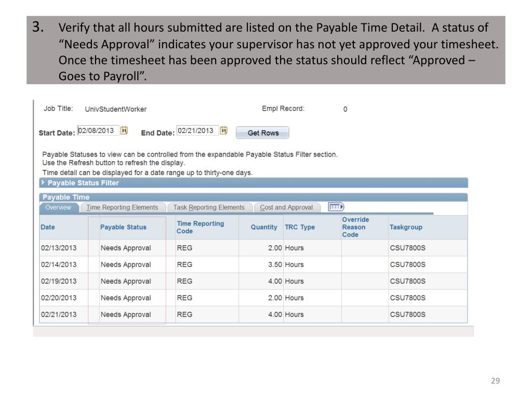Click Needs Approval status for 02/20/2013
532x399 pixels.
(x=126, y=298)
